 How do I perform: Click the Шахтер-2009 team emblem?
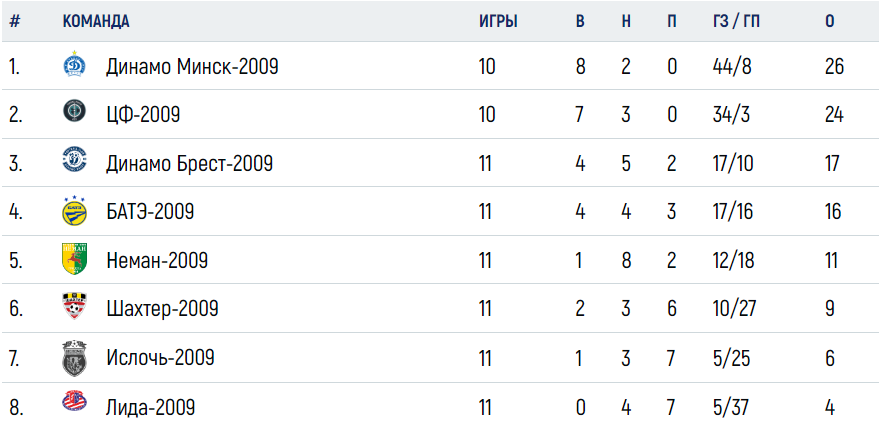click(74, 306)
